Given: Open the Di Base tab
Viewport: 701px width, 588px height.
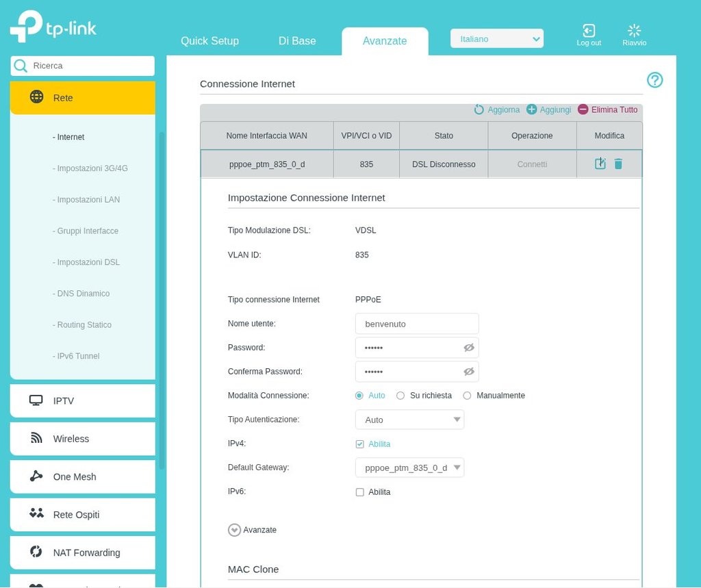Looking at the screenshot, I should click(x=297, y=41).
